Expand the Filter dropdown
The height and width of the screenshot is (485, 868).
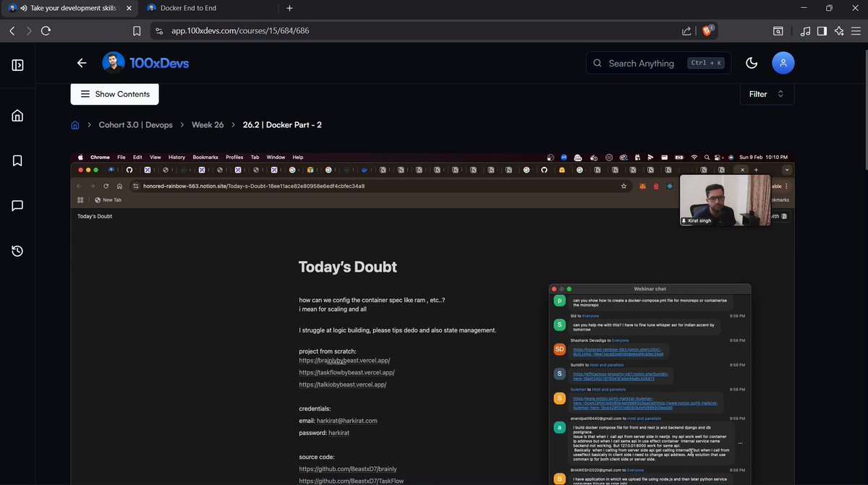pyautogui.click(x=767, y=94)
